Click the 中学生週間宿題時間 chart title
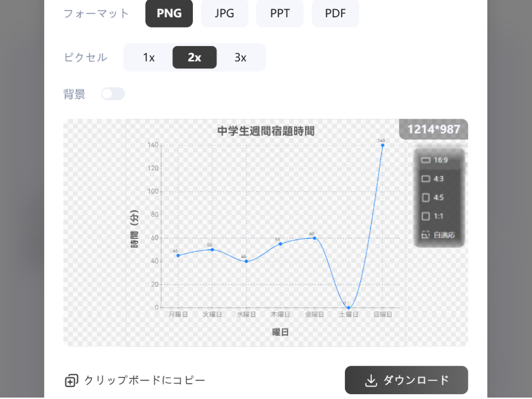 pos(266,131)
